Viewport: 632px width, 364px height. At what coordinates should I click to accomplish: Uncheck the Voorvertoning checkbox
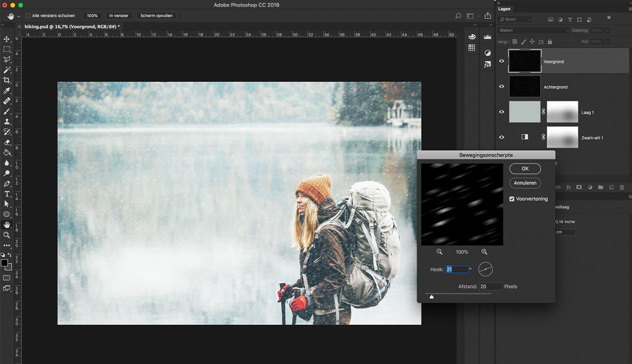coord(512,199)
